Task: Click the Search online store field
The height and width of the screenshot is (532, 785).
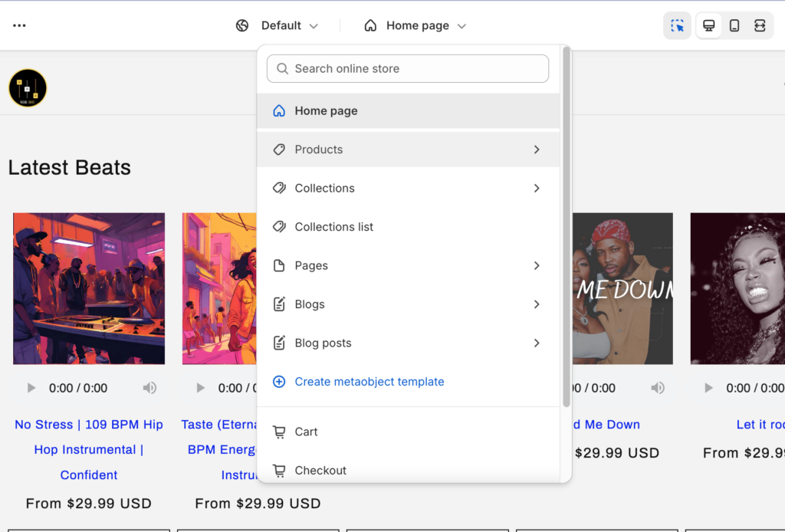Action: click(407, 68)
